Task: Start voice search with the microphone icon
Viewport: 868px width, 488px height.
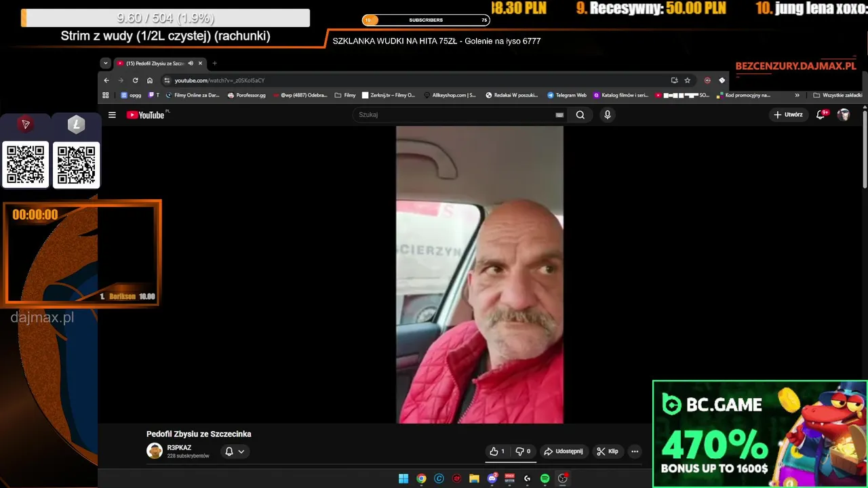Action: pos(608,115)
